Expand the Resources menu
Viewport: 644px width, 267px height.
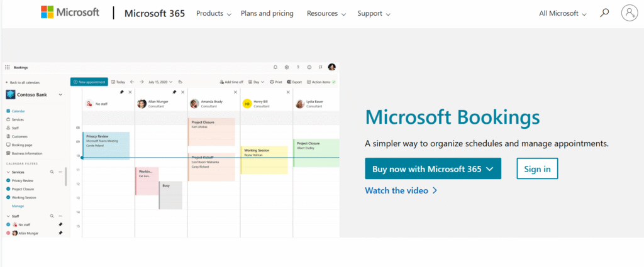pos(326,14)
